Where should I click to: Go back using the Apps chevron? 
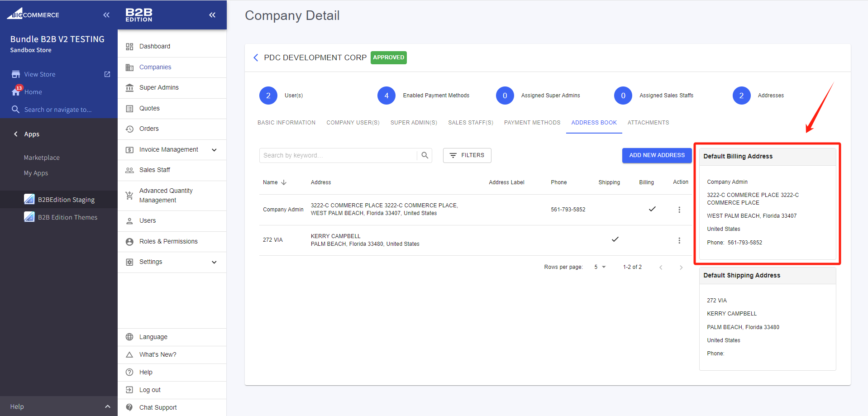click(x=16, y=134)
